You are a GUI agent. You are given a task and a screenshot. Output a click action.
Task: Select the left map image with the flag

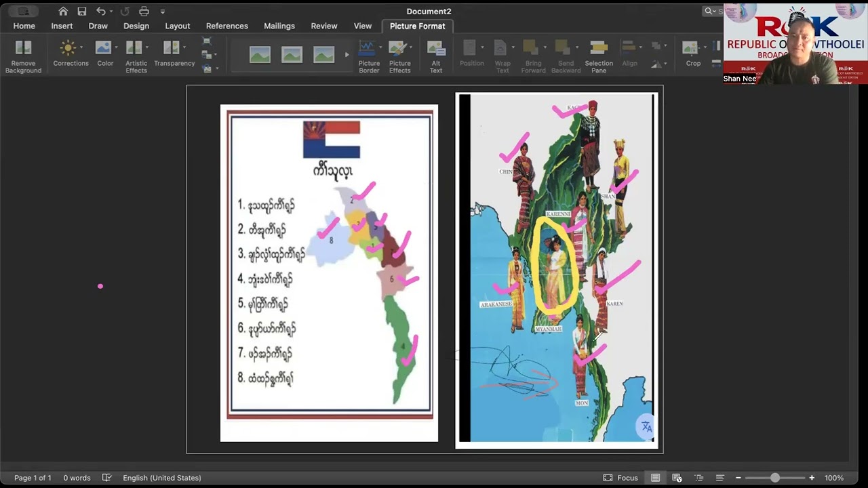pos(329,272)
